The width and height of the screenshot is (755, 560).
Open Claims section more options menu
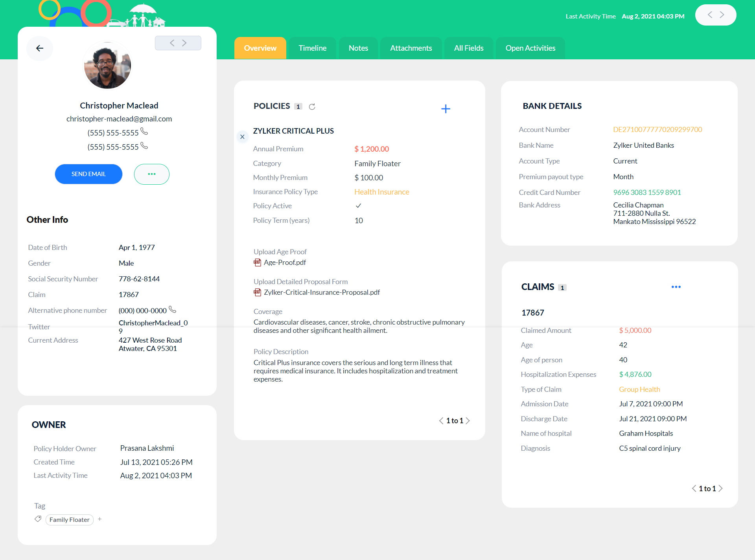pyautogui.click(x=676, y=287)
